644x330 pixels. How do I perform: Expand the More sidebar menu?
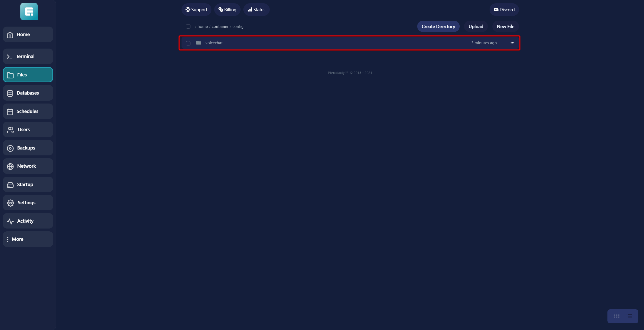[28, 239]
